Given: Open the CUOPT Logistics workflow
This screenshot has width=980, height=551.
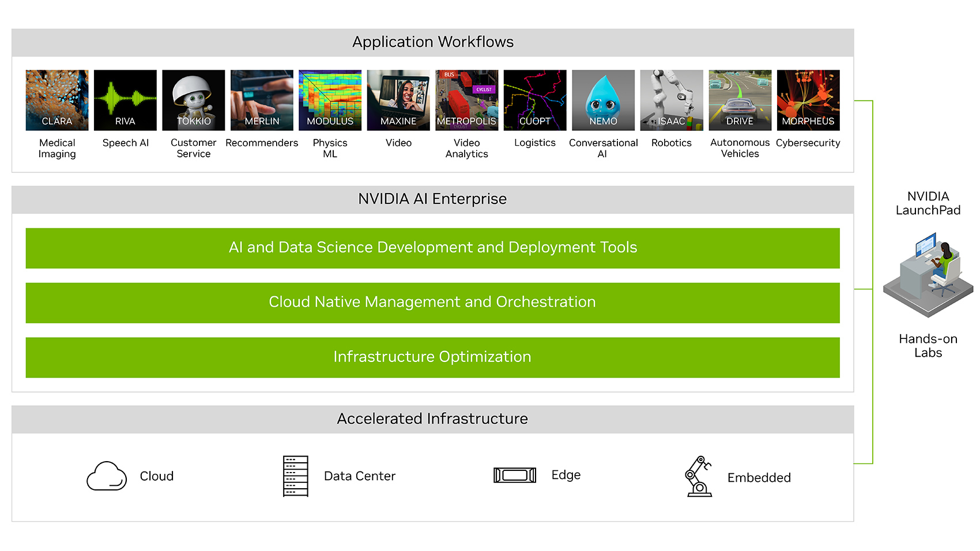Looking at the screenshot, I should pos(534,99).
